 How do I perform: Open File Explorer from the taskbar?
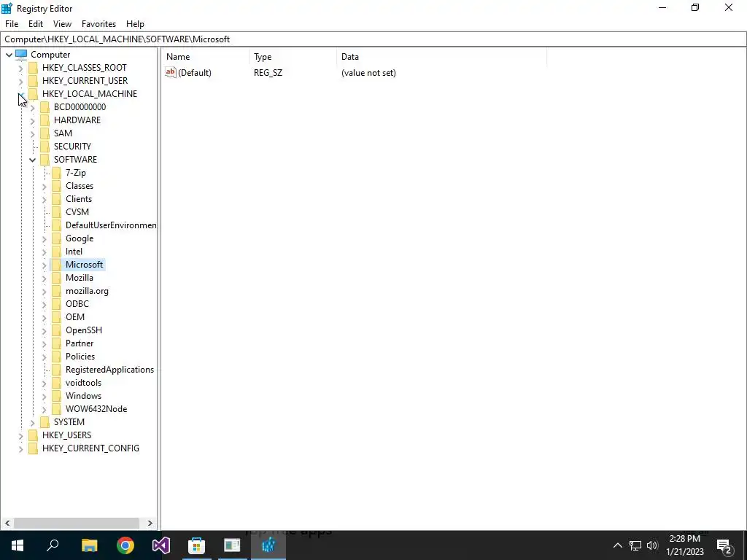(89, 545)
